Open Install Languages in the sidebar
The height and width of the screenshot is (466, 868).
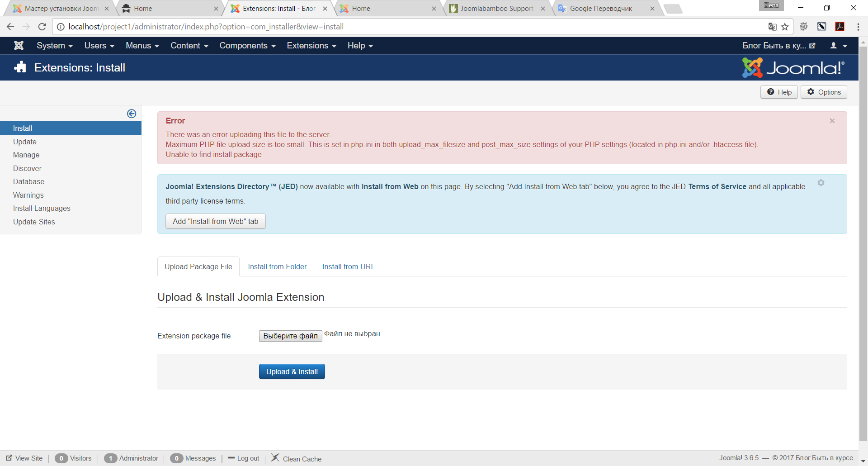(42, 208)
